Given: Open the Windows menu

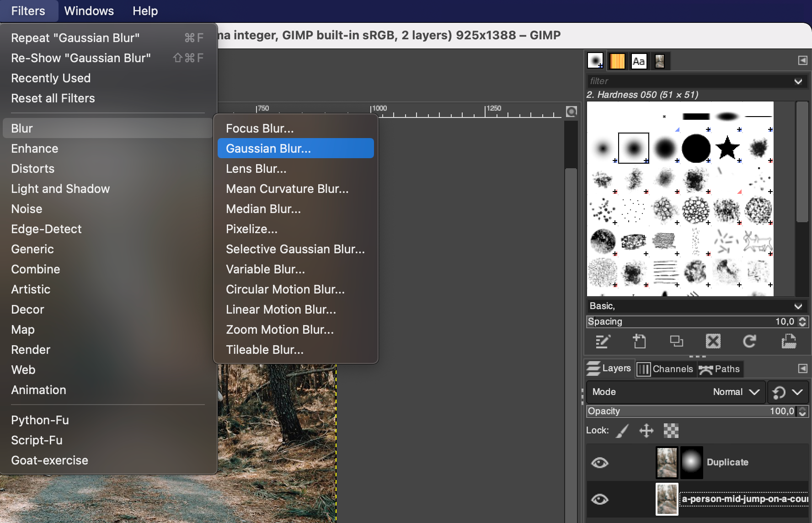Looking at the screenshot, I should (89, 11).
